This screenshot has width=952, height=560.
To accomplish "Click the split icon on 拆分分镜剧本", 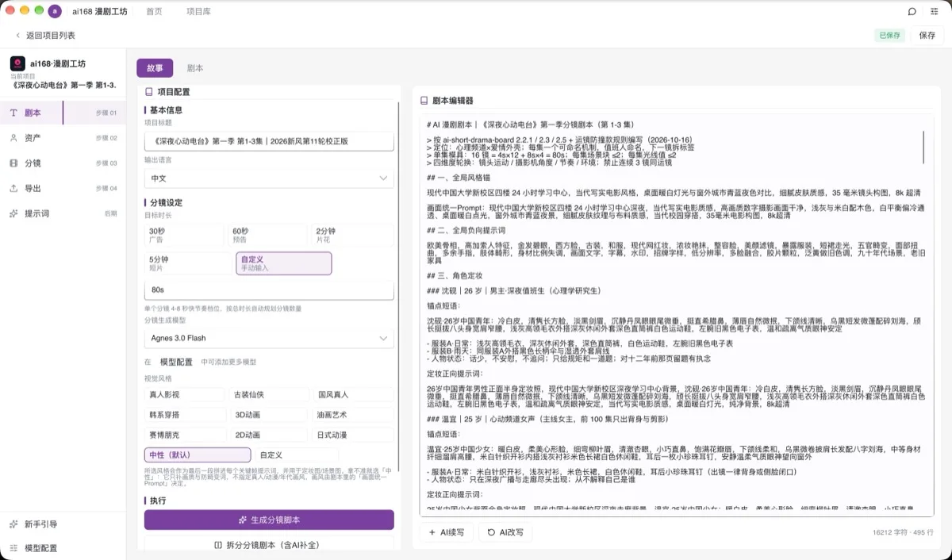I will [x=218, y=545].
